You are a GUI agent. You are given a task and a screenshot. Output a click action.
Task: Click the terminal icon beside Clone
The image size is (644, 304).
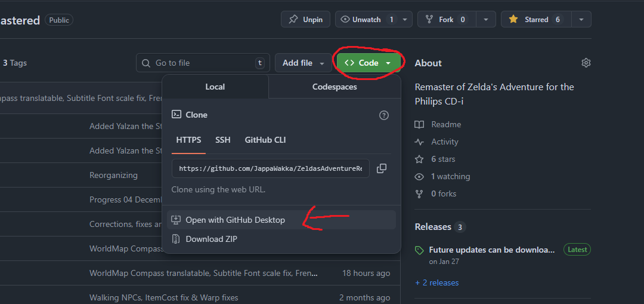tap(176, 114)
